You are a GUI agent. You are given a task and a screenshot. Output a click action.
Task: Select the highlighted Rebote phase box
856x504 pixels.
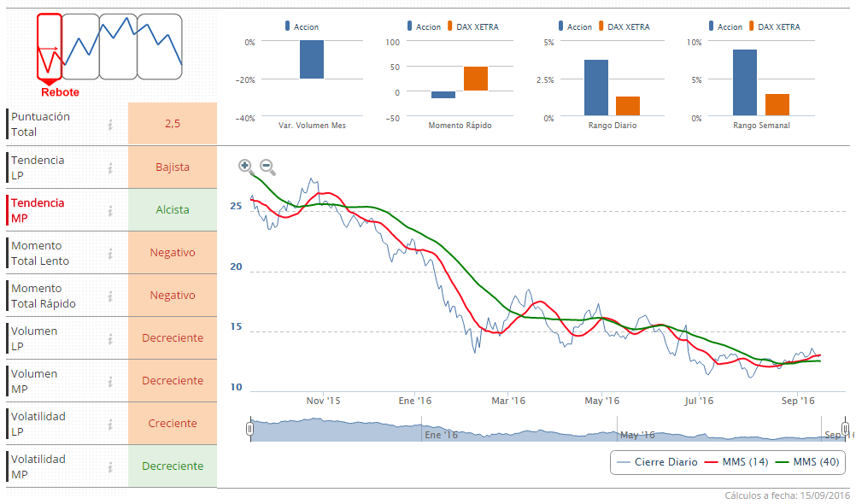coord(50,46)
